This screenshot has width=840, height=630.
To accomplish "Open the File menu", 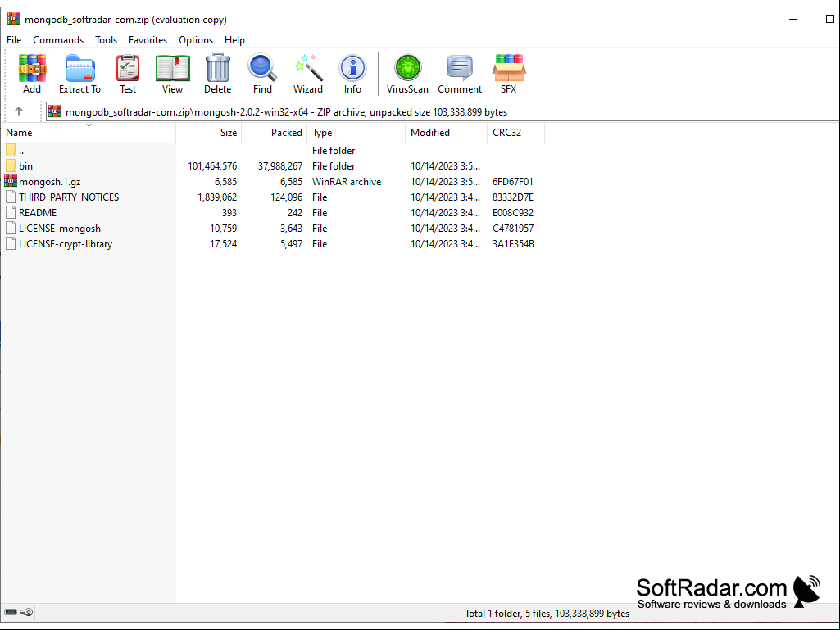I will click(x=14, y=40).
